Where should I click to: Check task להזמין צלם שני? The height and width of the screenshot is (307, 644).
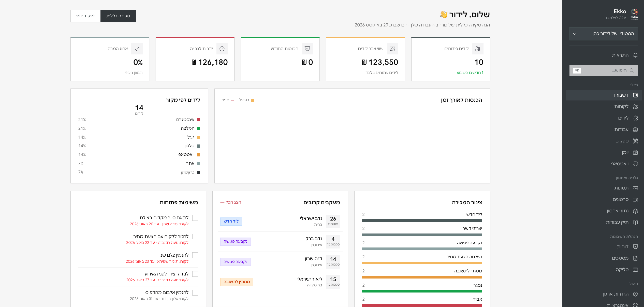(x=195, y=255)
